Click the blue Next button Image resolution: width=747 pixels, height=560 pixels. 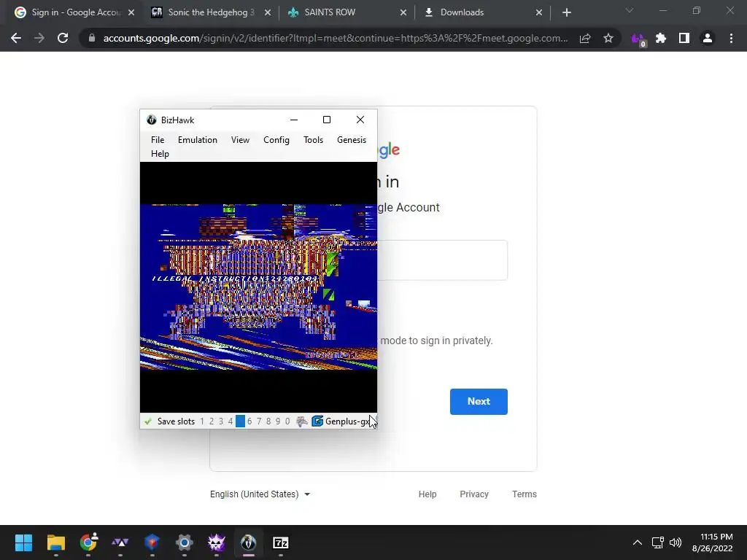479,402
